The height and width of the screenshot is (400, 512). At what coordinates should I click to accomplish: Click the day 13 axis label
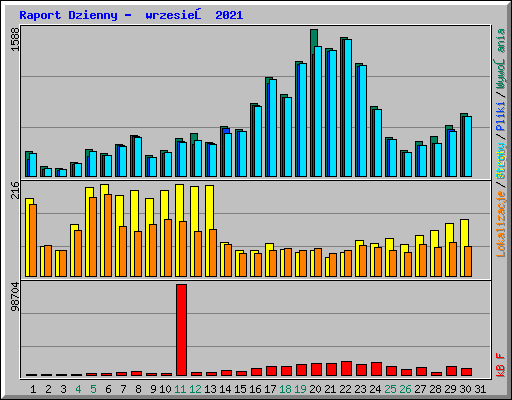tap(210, 389)
